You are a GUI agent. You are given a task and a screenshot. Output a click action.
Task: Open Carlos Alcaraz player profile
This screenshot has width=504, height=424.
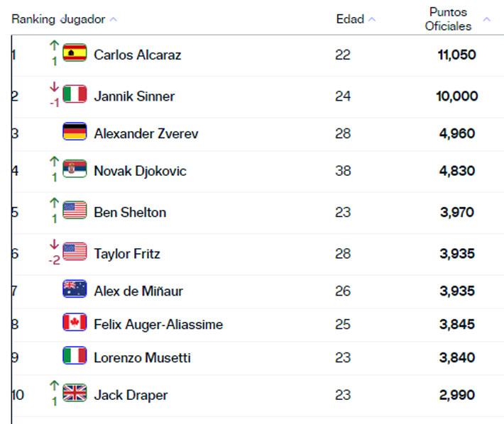click(137, 55)
